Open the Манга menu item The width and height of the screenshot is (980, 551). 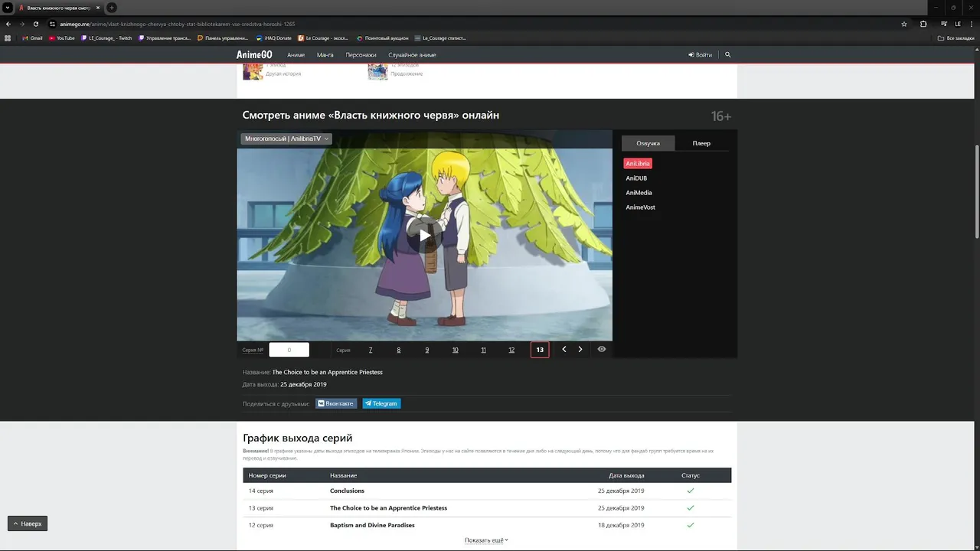click(325, 55)
